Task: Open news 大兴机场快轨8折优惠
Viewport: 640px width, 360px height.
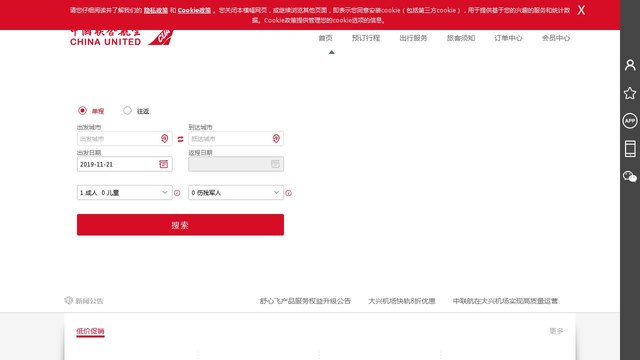Action: (x=402, y=301)
